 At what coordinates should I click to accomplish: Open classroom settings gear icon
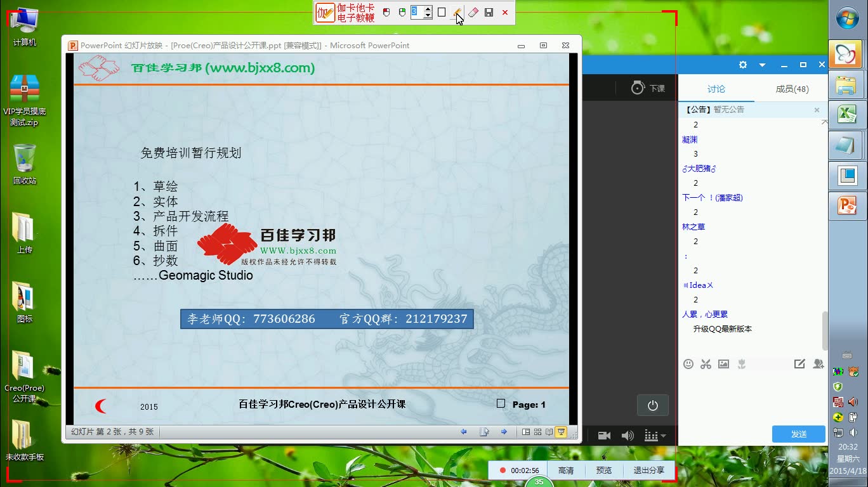click(x=743, y=65)
